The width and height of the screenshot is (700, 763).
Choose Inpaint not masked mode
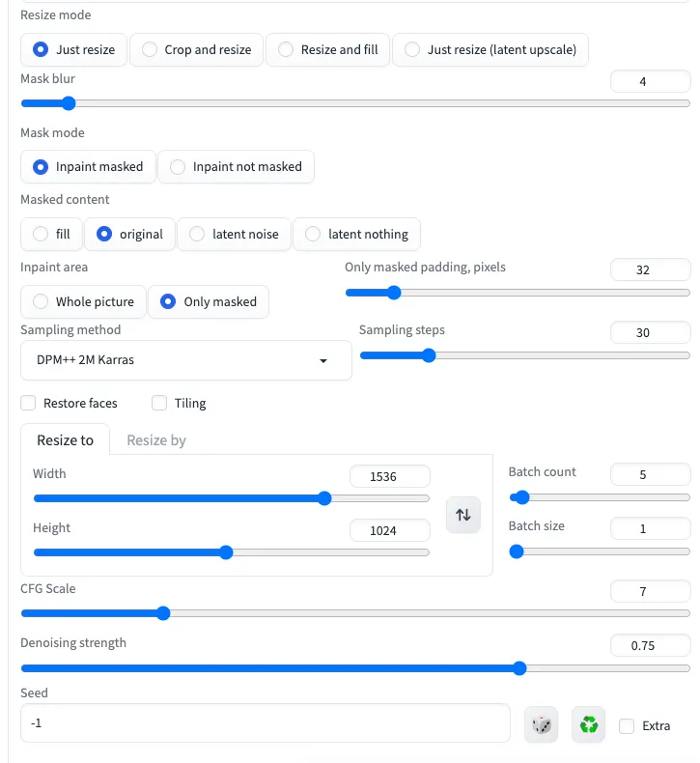[236, 166]
